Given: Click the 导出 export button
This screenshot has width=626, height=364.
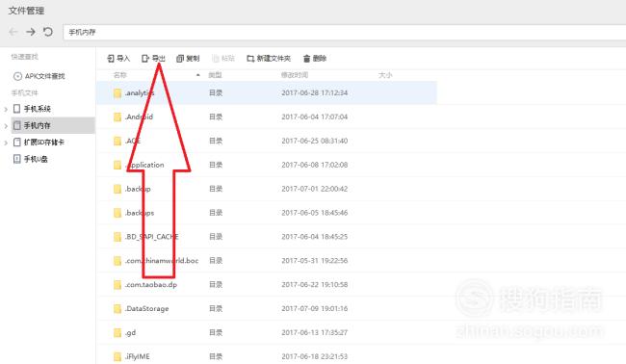Looking at the screenshot, I should click(x=153, y=59).
